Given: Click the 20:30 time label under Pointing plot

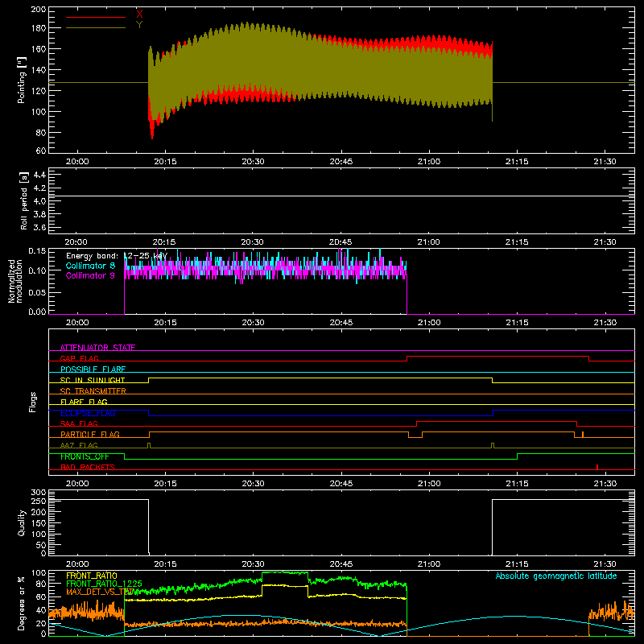Looking at the screenshot, I should tap(253, 162).
